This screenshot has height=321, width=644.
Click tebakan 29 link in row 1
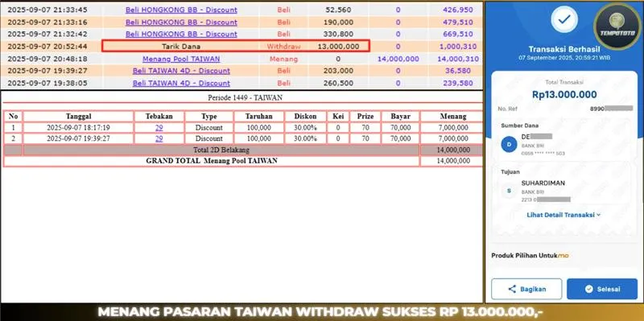(159, 128)
